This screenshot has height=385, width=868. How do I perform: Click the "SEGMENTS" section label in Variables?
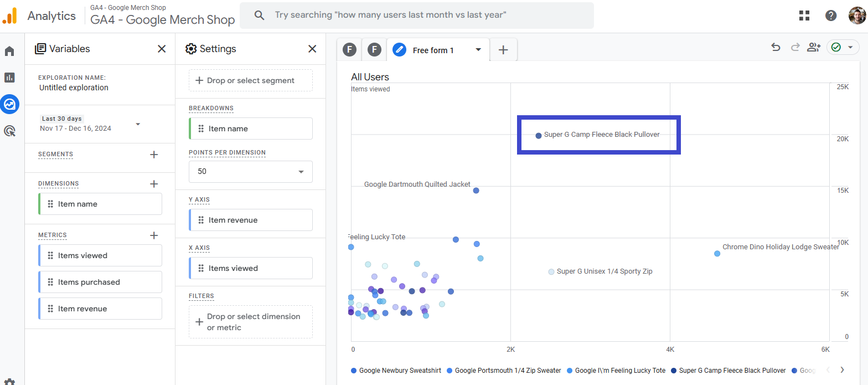55,155
